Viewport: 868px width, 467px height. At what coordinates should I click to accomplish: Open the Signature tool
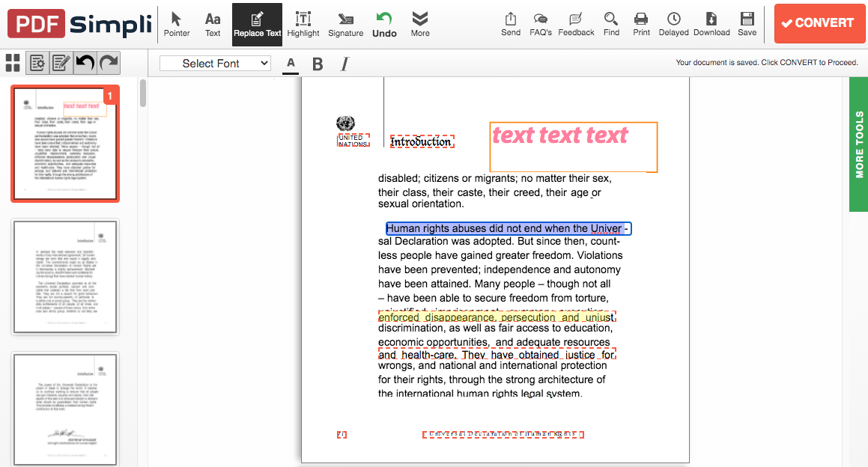(x=345, y=24)
